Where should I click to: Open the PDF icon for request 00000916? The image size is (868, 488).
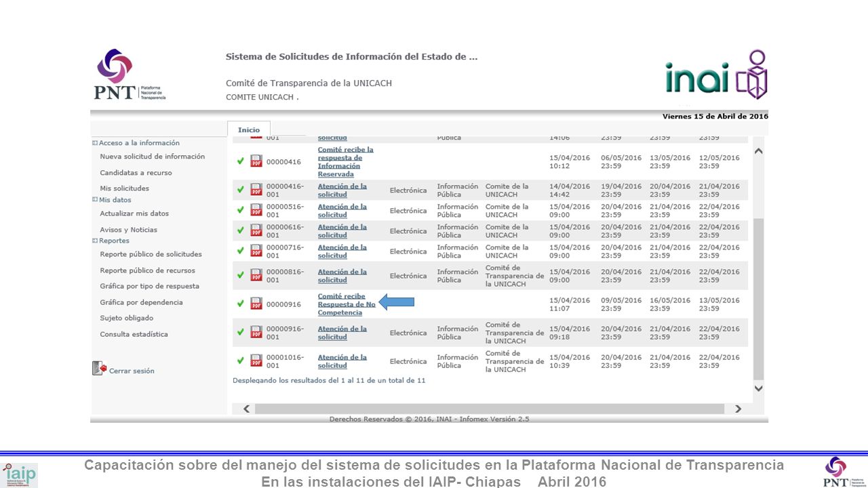256,304
